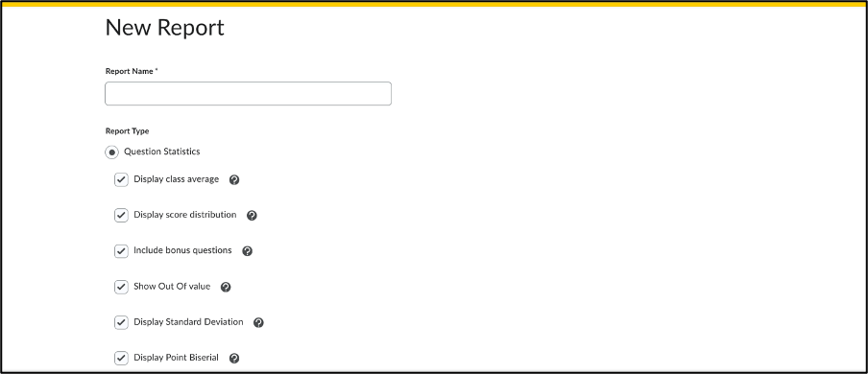Select the Question Statistics radio button
Screen dimensions: 868x374
point(111,152)
